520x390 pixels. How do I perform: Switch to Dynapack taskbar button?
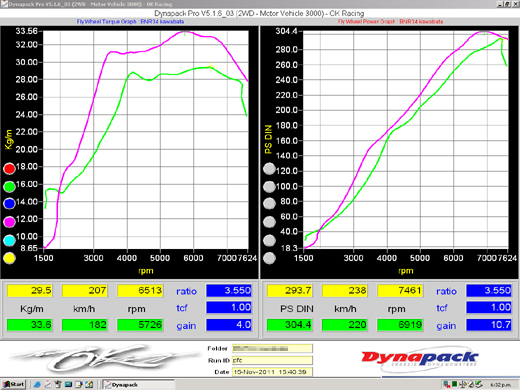click(138, 385)
